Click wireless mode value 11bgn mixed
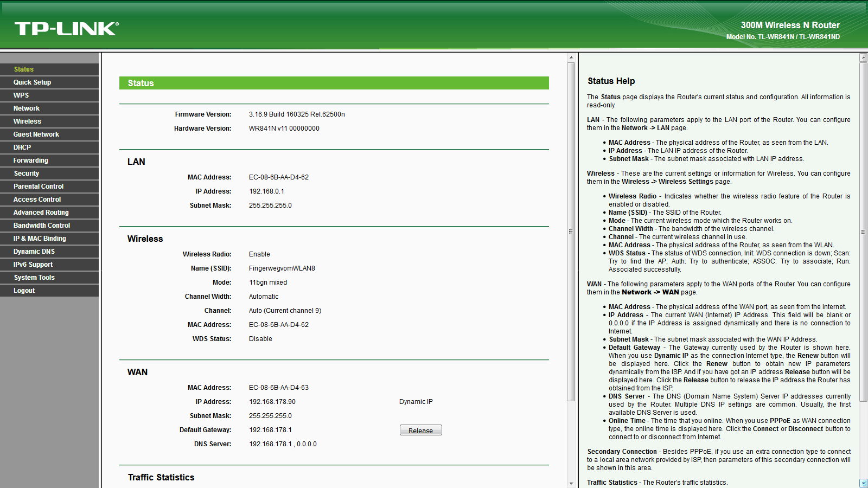Screen dimensions: 868x488 click(268, 282)
